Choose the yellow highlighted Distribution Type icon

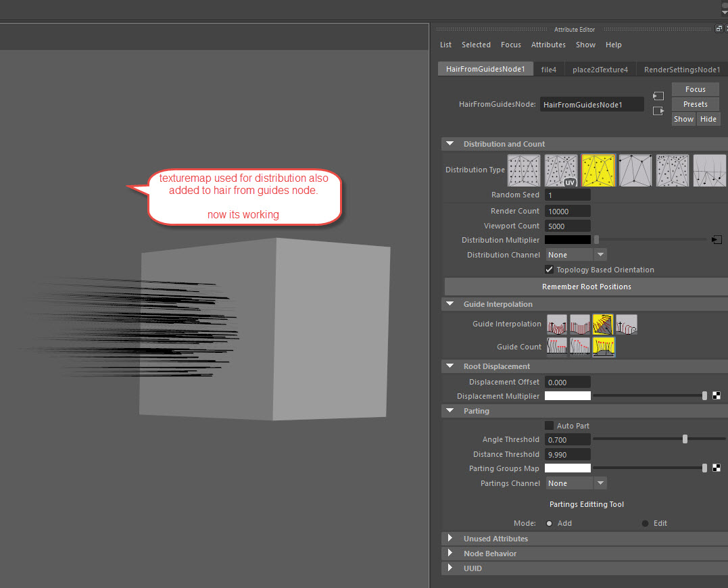click(598, 170)
